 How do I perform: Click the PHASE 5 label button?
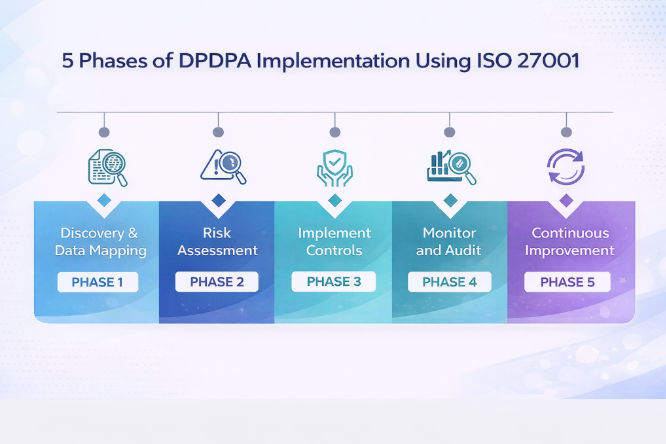click(567, 282)
